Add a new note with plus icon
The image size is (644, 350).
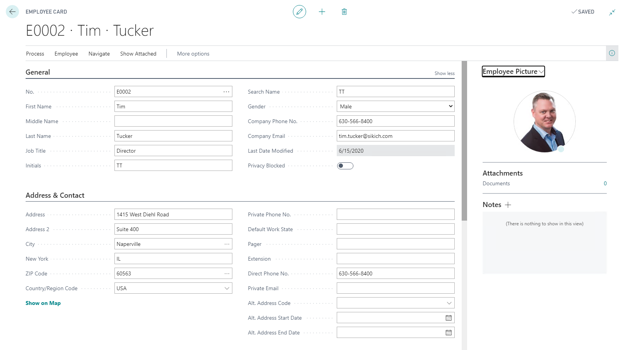click(x=508, y=205)
